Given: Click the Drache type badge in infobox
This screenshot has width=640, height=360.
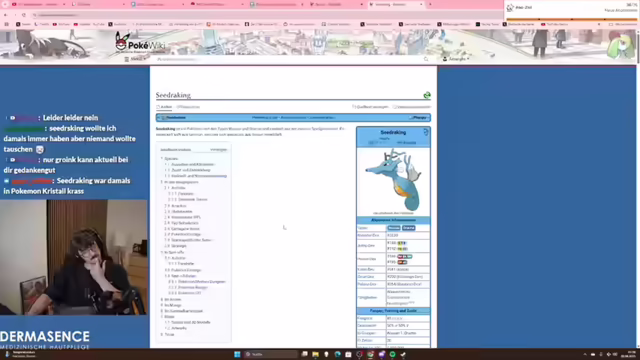Looking at the screenshot, I should pos(409,228).
